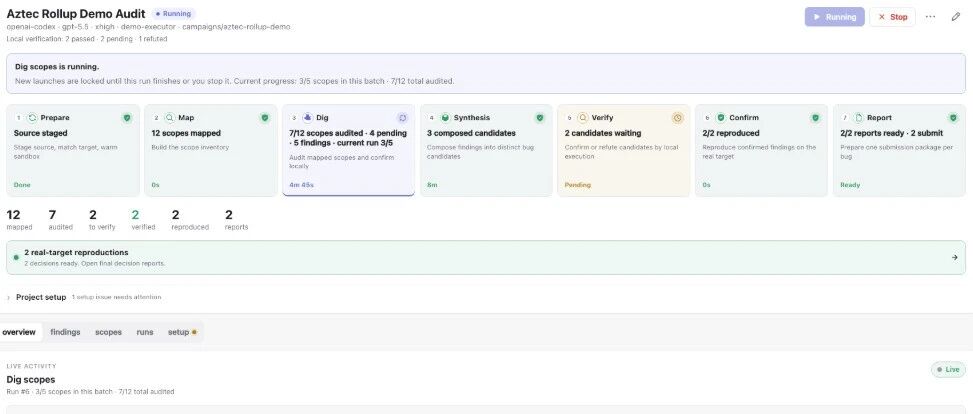The image size is (973, 414).
Task: Click the '2 to verify' statistic
Action: [x=102, y=220]
